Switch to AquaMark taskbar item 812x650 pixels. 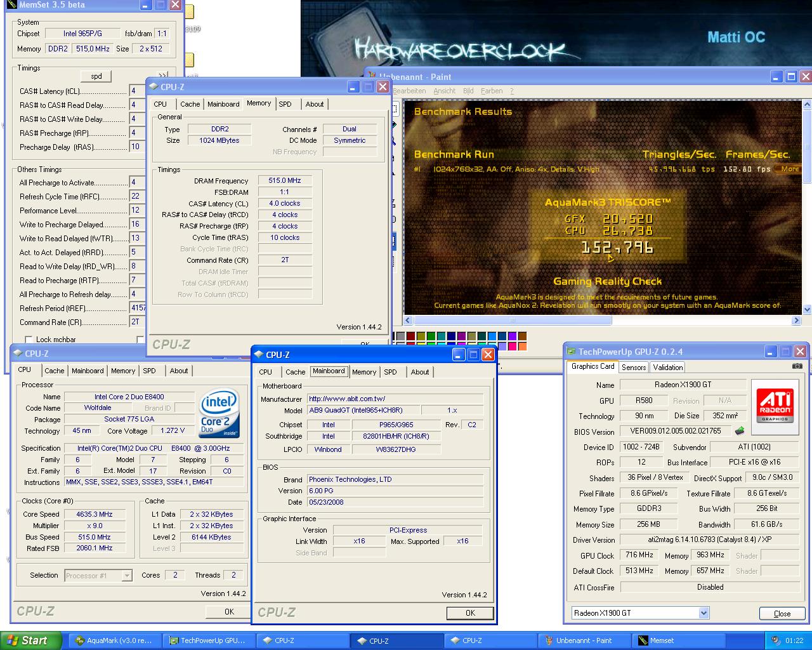tap(114, 640)
